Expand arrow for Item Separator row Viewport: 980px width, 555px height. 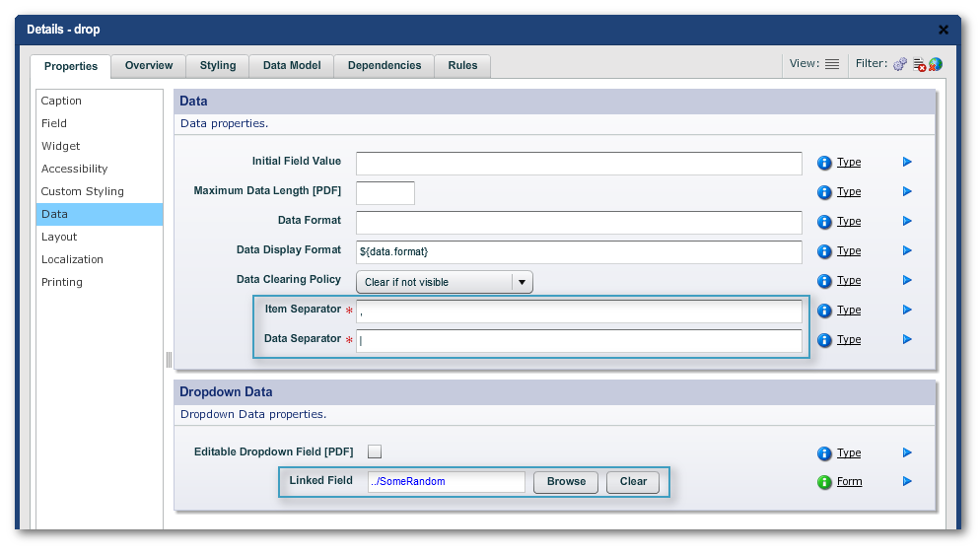coord(907,310)
